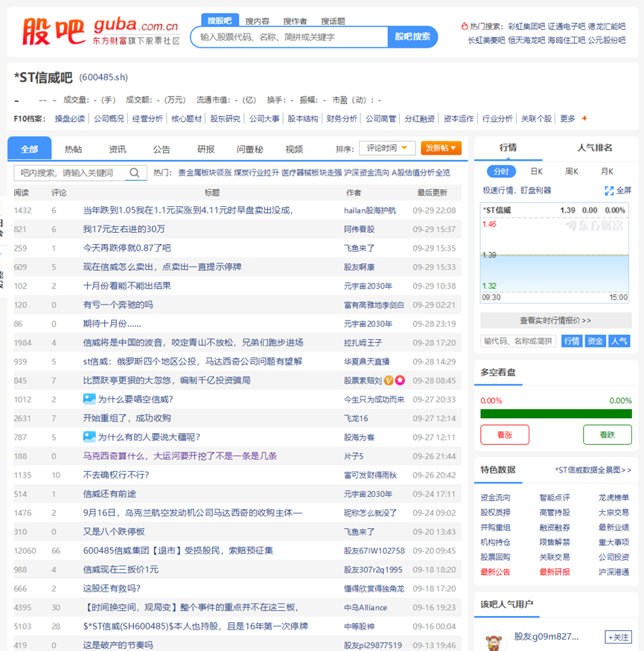Click the pink star badge next to 股票索赔刘
644x651 pixels.
coord(400,380)
